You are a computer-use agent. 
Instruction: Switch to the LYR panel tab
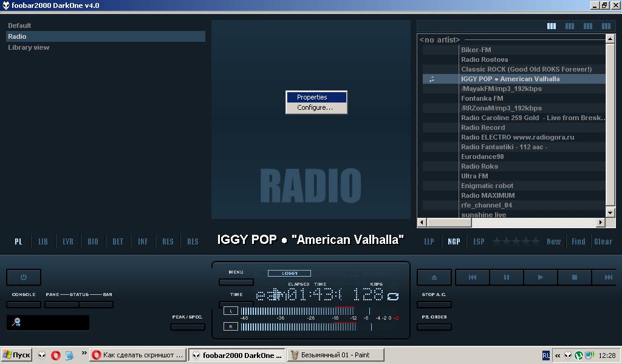click(x=68, y=241)
